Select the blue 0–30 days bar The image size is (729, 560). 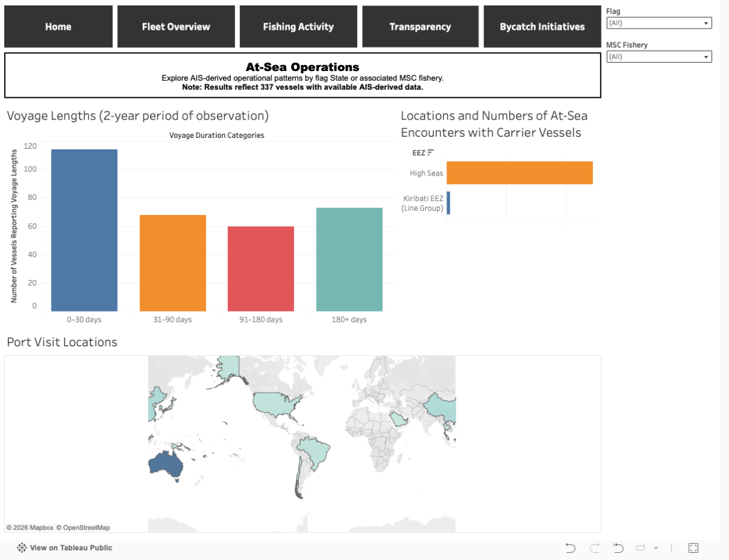coord(84,230)
